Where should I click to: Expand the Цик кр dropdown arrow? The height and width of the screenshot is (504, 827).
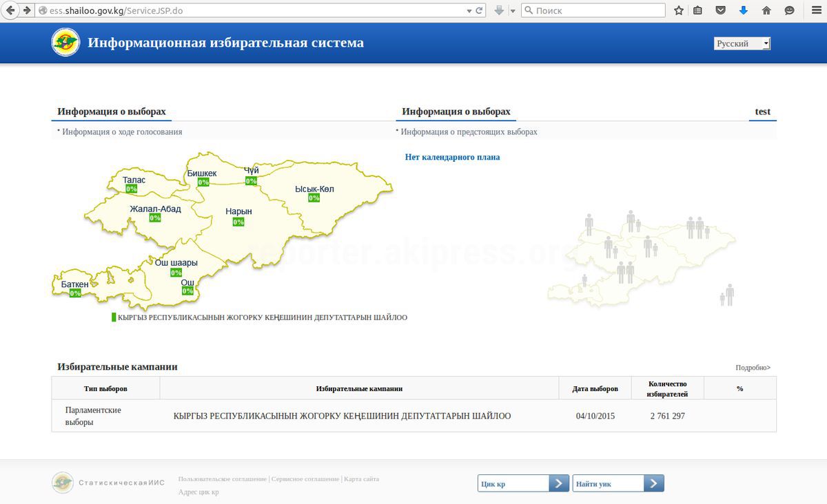[559, 483]
